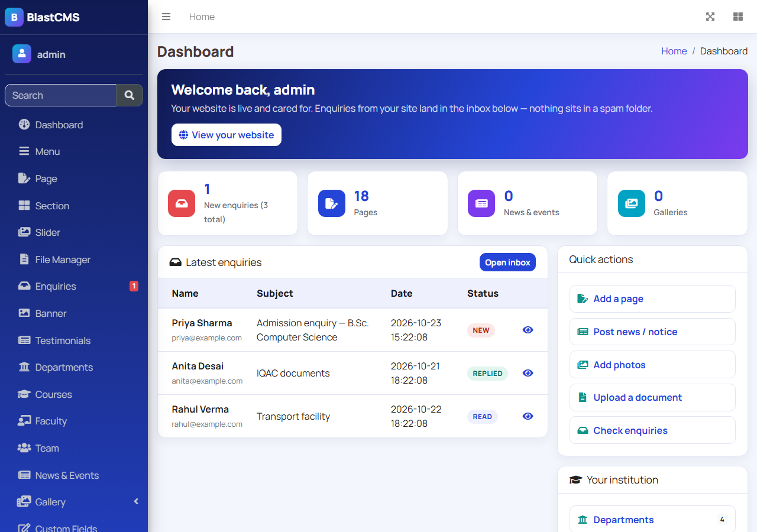Click the BlastCMS logo icon
The image size is (757, 532).
coord(14,17)
